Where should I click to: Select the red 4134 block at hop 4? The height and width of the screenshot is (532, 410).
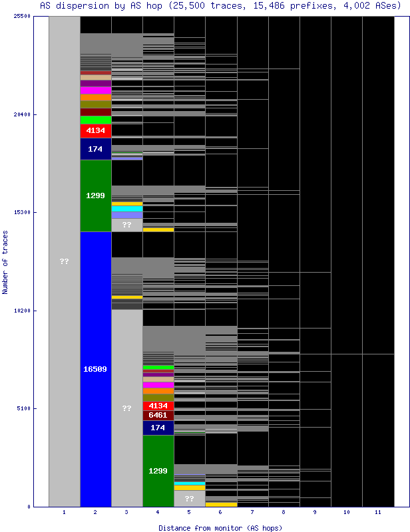pyautogui.click(x=158, y=406)
